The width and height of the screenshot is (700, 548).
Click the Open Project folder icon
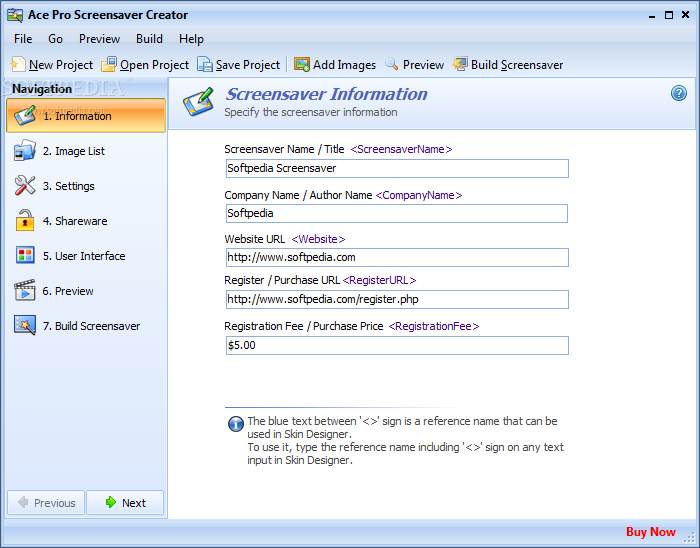(108, 65)
